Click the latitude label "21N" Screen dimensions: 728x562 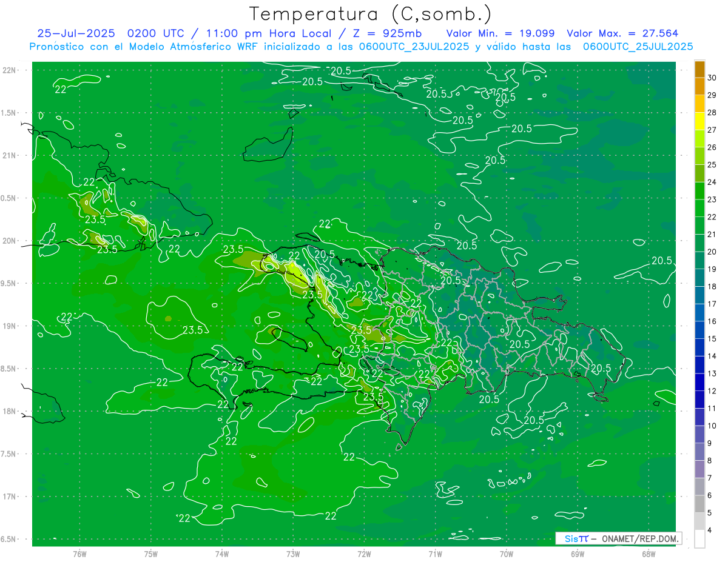point(10,155)
